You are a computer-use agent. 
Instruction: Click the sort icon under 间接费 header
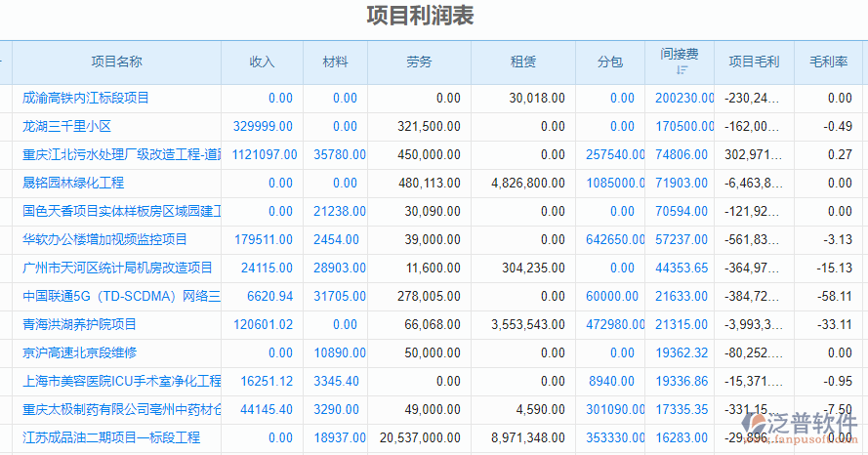(x=682, y=70)
